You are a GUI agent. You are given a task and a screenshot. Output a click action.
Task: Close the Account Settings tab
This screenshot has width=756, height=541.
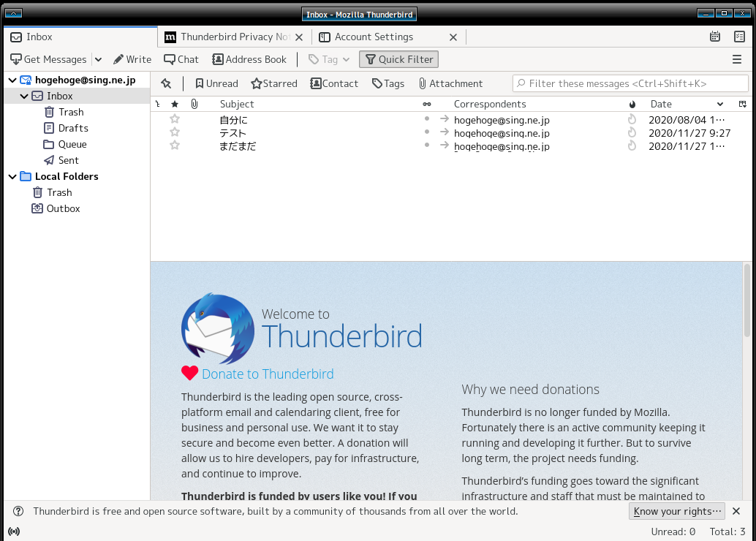[453, 37]
